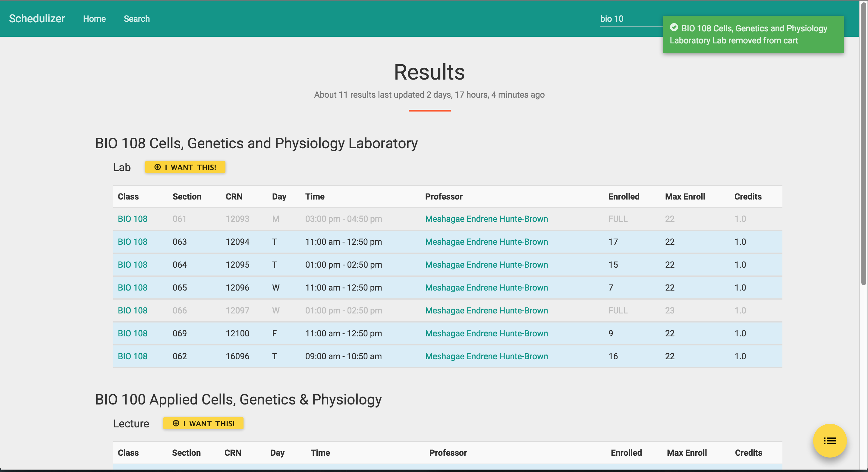Screen dimensions: 868x472
Task: Click 'I Want This!' for BIO 108 Lab
Action: (185, 167)
